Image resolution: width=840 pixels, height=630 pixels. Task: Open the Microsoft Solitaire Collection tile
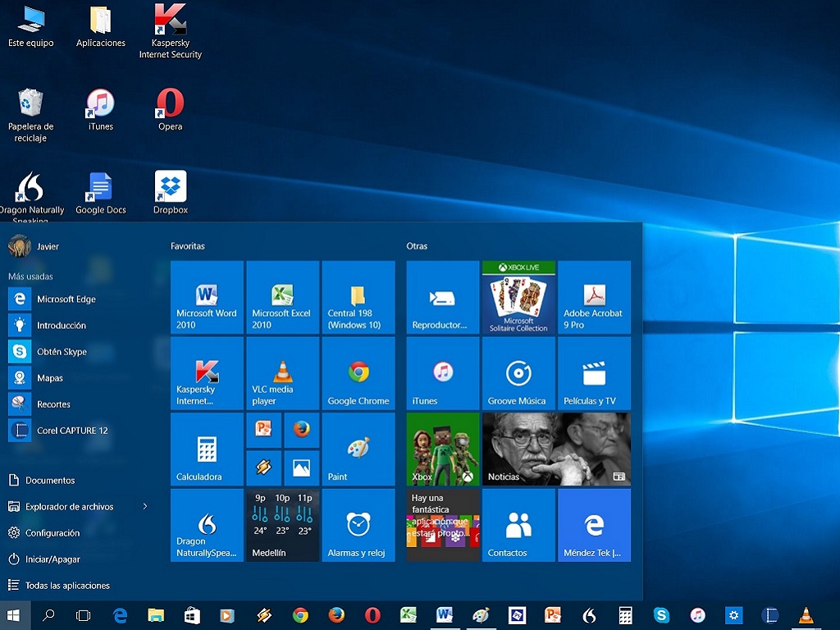coord(518,297)
